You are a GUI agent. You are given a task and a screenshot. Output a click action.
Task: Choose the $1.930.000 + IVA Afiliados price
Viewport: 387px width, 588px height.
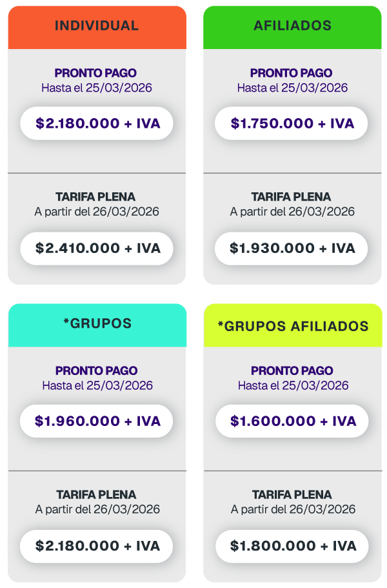coord(292,248)
